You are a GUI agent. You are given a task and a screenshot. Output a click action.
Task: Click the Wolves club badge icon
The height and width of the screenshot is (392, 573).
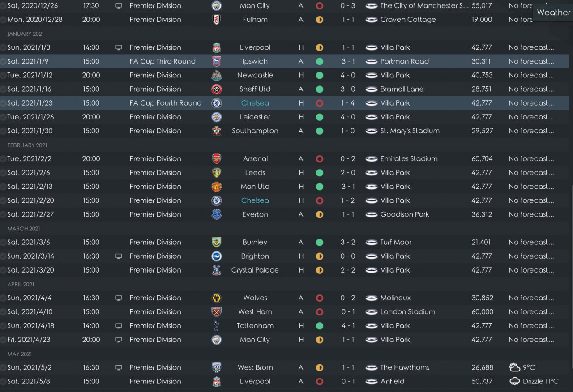(216, 298)
